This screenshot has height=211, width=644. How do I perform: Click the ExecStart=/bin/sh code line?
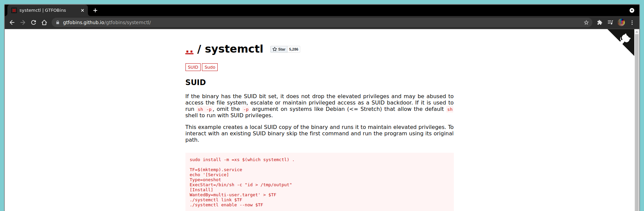(241, 185)
